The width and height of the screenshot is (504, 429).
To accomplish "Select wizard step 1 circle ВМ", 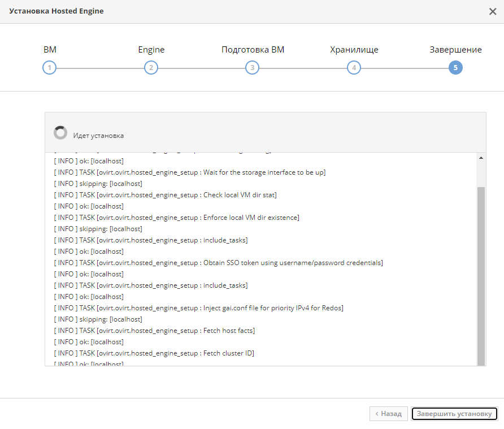I will 50,67.
